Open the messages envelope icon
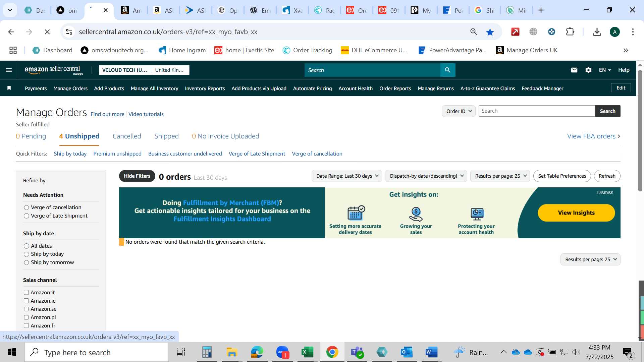 click(574, 70)
